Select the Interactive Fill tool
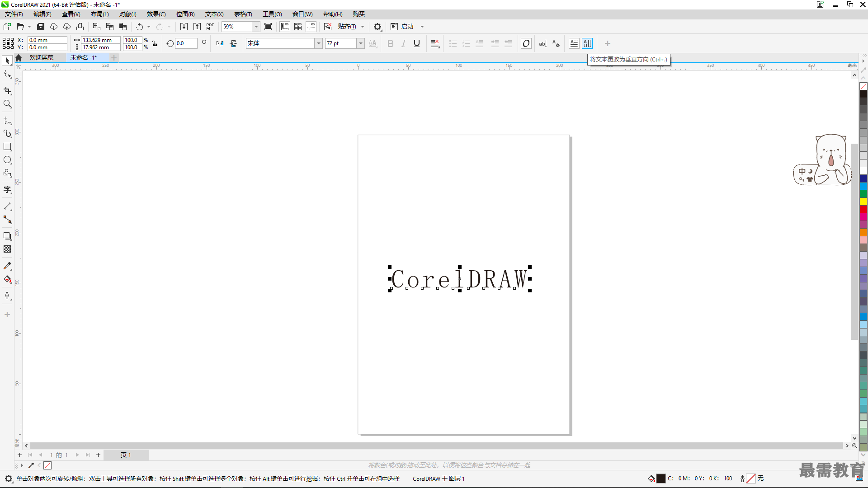The width and height of the screenshot is (868, 488). [7, 279]
